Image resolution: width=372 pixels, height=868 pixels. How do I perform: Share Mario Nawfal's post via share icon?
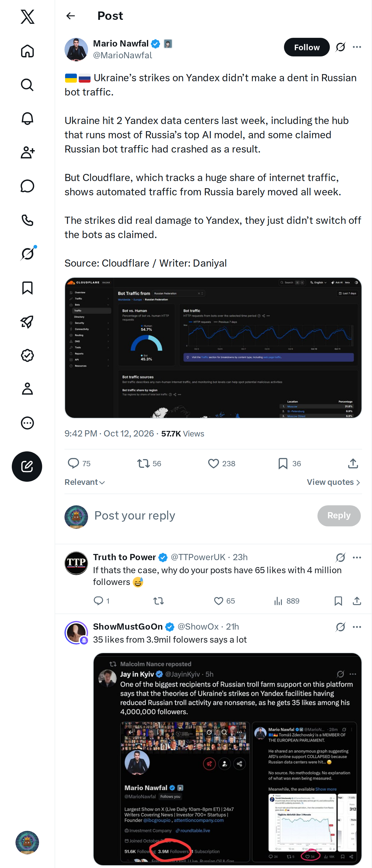pos(353,464)
